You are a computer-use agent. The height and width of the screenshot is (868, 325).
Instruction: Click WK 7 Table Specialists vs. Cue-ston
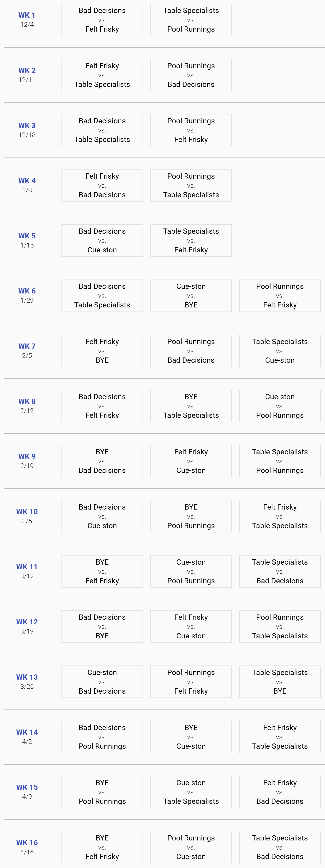tap(280, 351)
